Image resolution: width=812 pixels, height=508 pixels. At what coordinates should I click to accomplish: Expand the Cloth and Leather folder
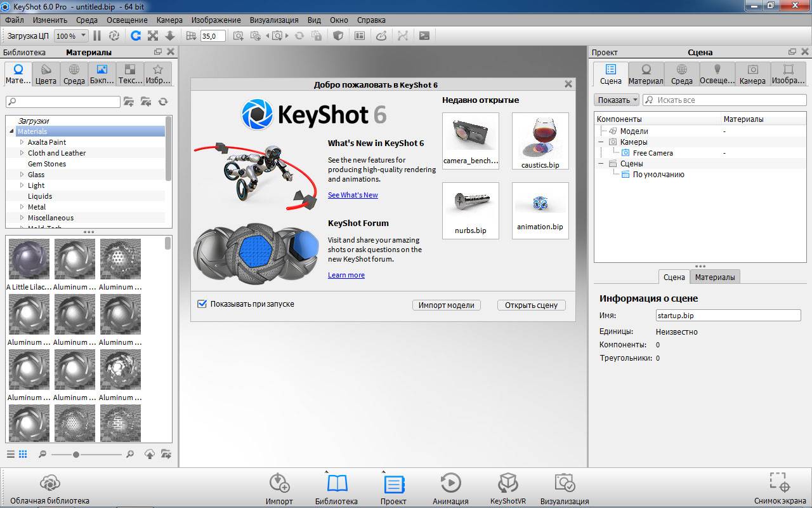pos(22,153)
